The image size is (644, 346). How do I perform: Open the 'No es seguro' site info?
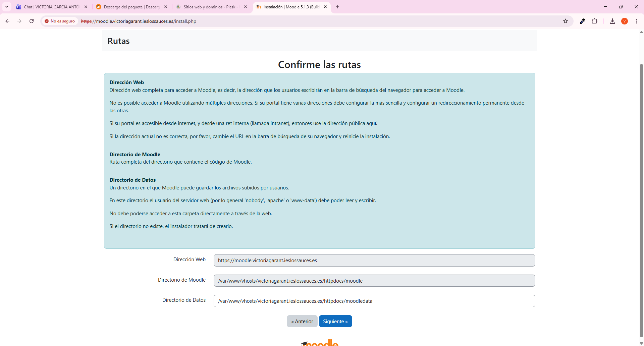pos(60,21)
